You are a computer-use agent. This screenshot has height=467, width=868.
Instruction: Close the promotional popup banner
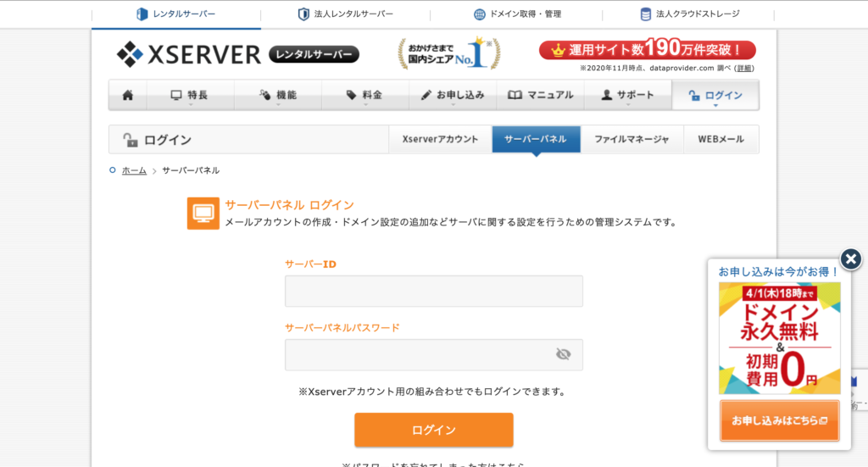coord(851,259)
